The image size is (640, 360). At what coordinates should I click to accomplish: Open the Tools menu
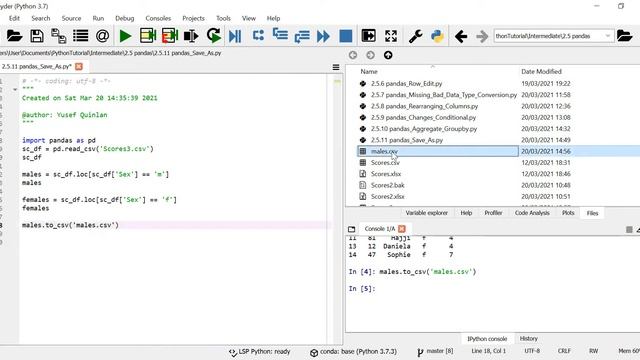pos(223,18)
